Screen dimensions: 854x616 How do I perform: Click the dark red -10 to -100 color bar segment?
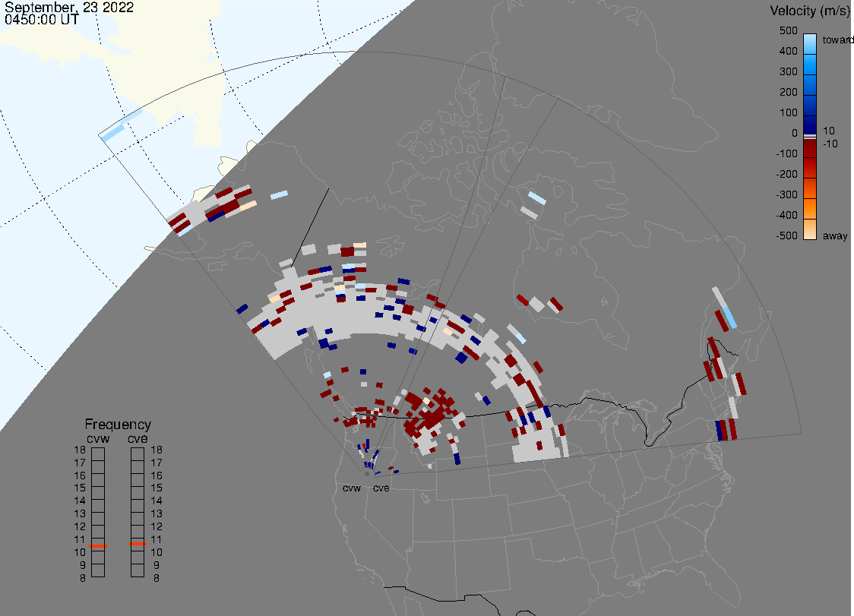(x=810, y=148)
